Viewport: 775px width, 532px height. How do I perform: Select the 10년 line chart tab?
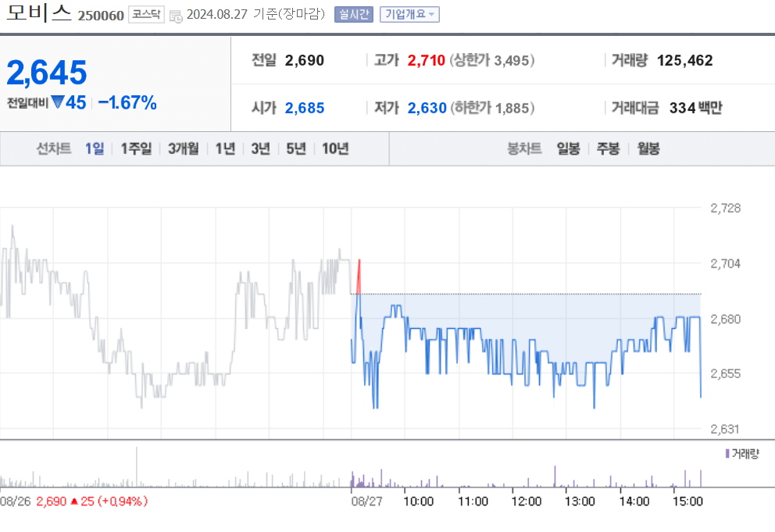coord(335,148)
